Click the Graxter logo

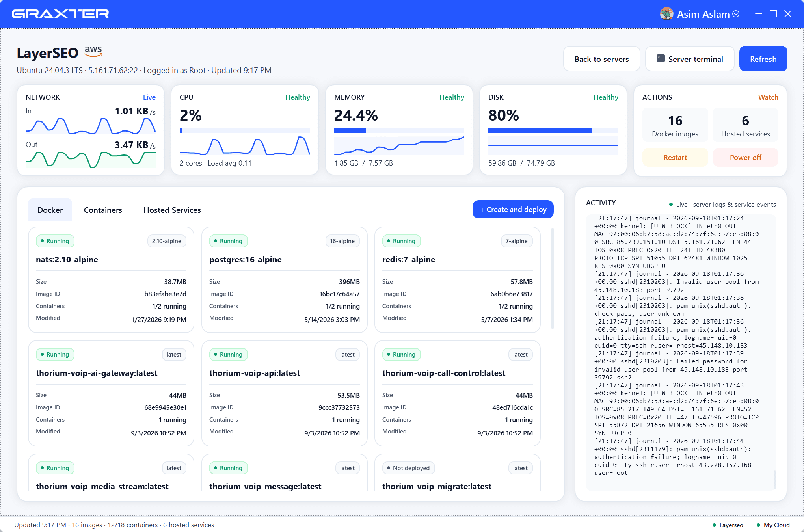coord(60,14)
